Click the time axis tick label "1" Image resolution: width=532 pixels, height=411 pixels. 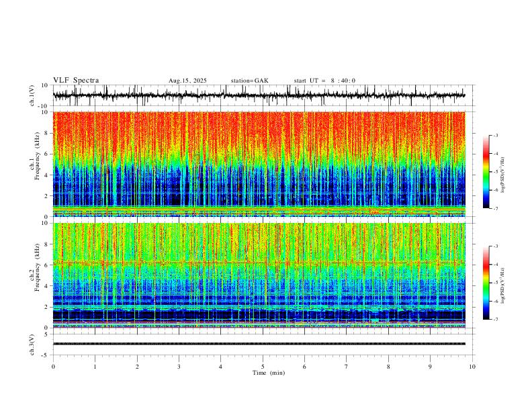95,367
